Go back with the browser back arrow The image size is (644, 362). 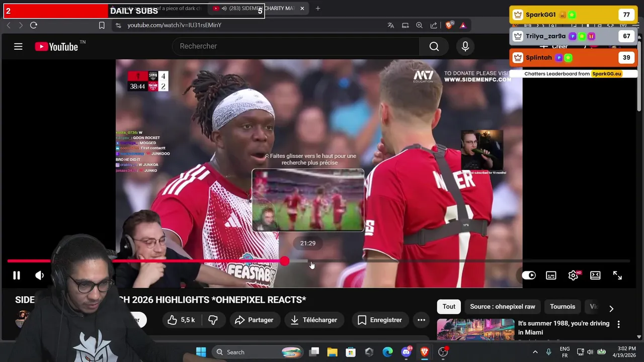click(x=9, y=25)
